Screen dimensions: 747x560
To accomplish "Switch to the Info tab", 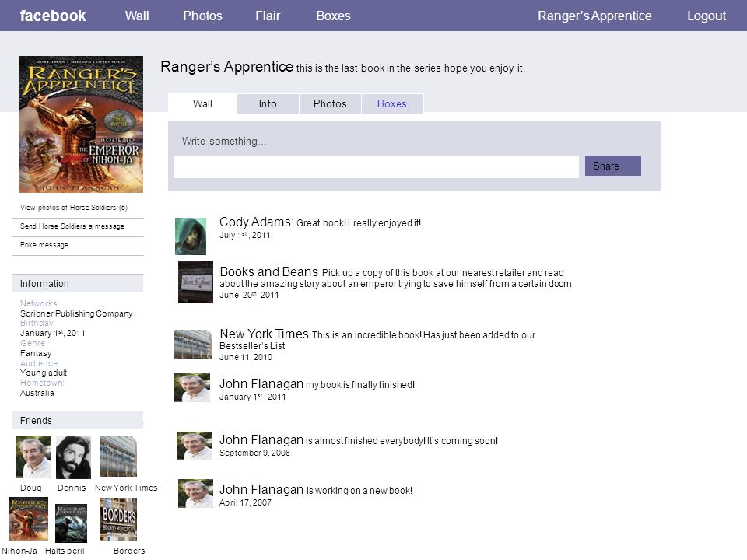I will coord(268,103).
